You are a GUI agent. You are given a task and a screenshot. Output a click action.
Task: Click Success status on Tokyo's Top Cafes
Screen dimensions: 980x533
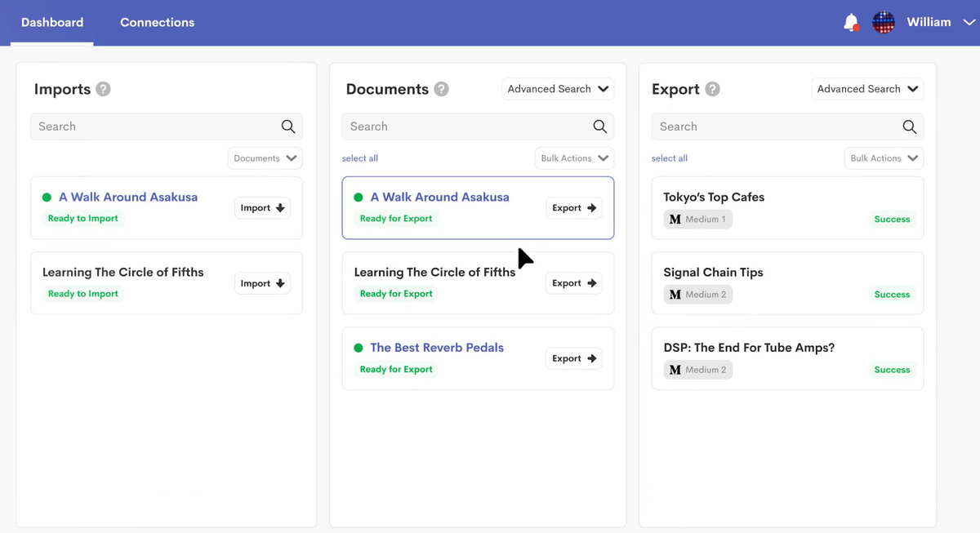click(x=892, y=220)
